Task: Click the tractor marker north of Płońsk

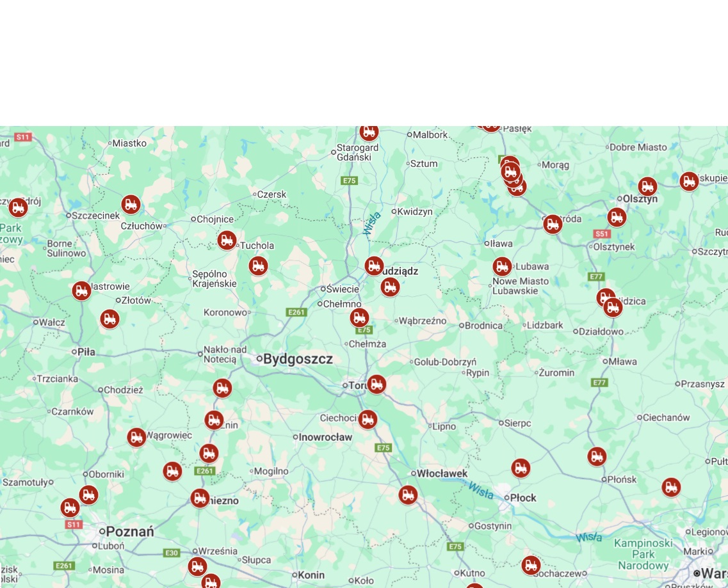Action: pyautogui.click(x=597, y=457)
